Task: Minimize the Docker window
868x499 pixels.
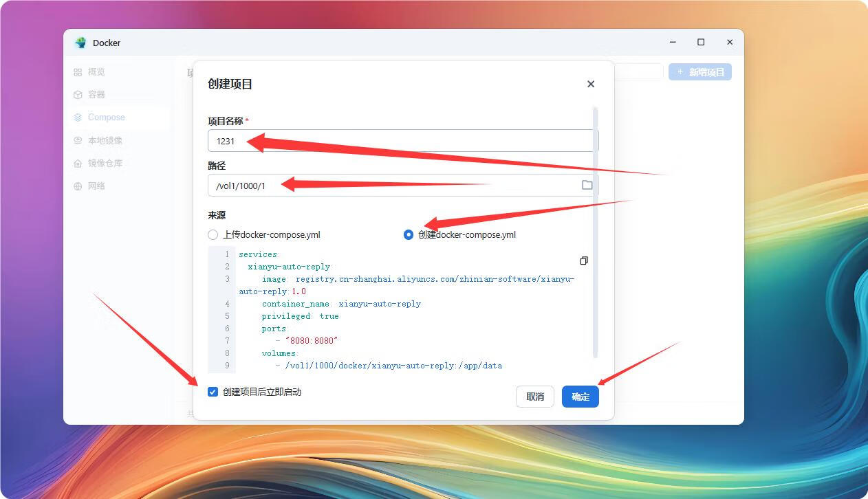Action: tap(672, 43)
